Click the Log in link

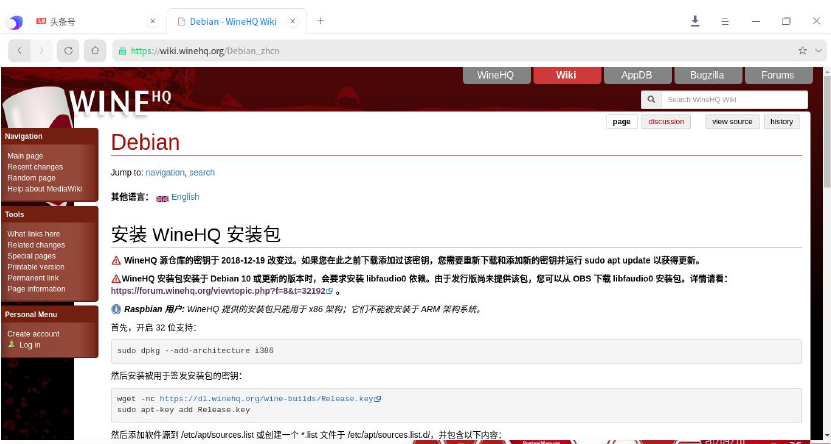pyautogui.click(x=30, y=345)
